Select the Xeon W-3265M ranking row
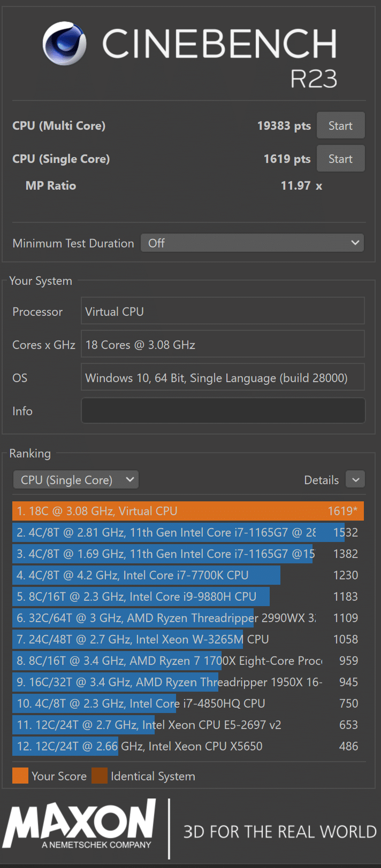Screen dimensions: 381x868 [187, 639]
